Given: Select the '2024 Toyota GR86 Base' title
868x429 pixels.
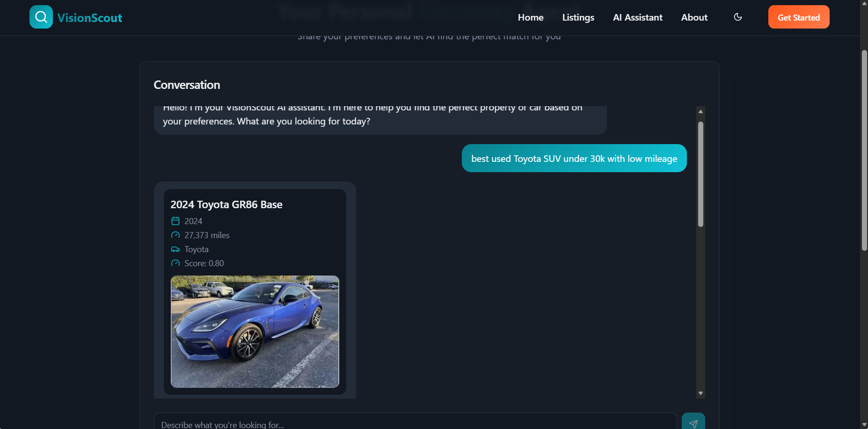Looking at the screenshot, I should click(x=226, y=204).
